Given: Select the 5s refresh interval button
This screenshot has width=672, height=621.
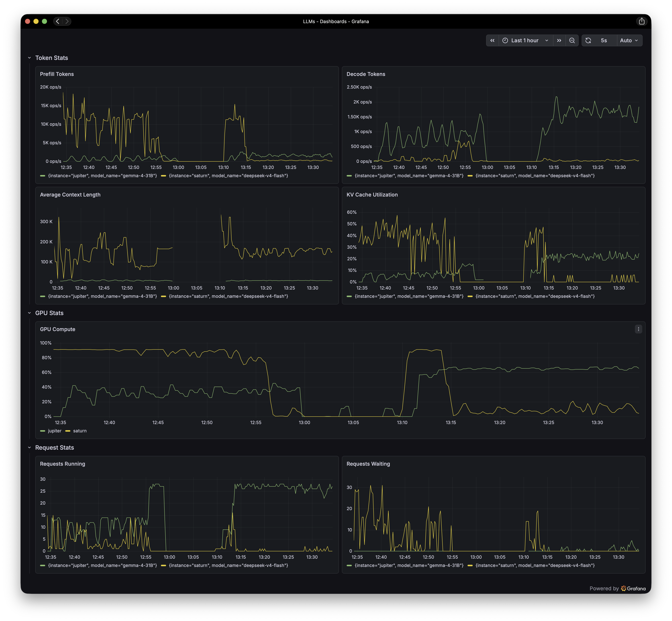Looking at the screenshot, I should (x=603, y=40).
